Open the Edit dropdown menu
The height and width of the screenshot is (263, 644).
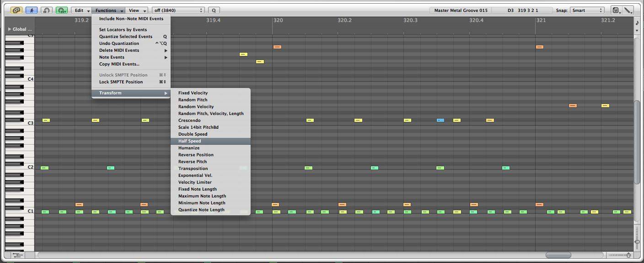click(81, 10)
